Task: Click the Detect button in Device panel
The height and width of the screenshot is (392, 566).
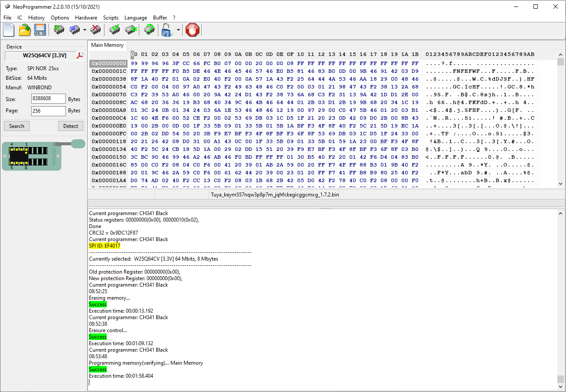Action: 71,126
